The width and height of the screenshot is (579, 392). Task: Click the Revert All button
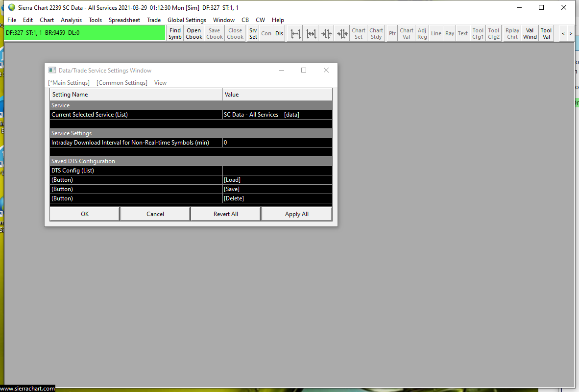pos(226,214)
